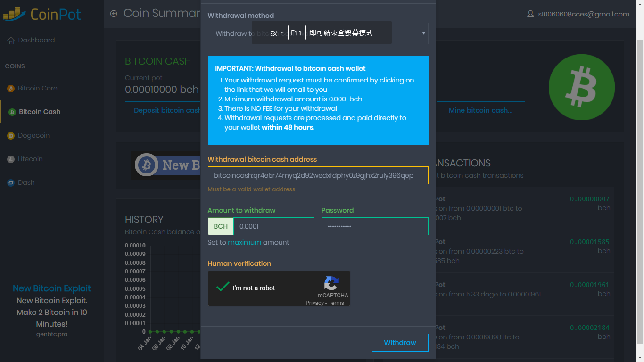Viewport: 644px width, 362px height.
Task: Click the Mine bitcoin cash button
Action: pyautogui.click(x=480, y=110)
